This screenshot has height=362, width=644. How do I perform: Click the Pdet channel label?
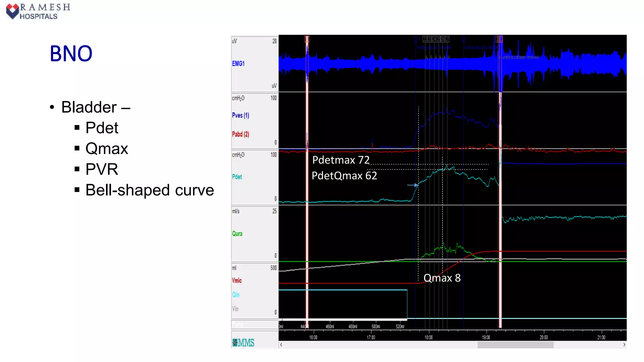pos(237,177)
